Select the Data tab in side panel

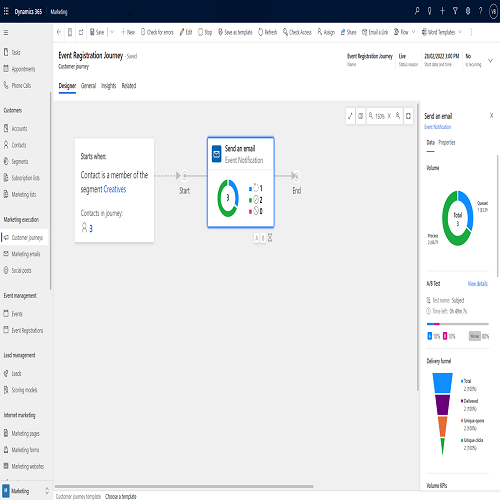click(430, 143)
